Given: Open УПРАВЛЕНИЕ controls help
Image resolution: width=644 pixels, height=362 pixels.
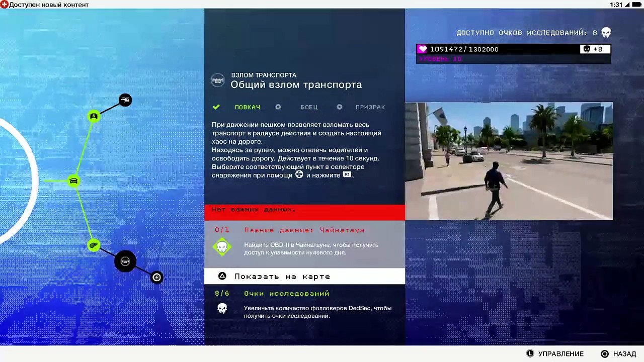Looking at the screenshot, I should (560, 354).
